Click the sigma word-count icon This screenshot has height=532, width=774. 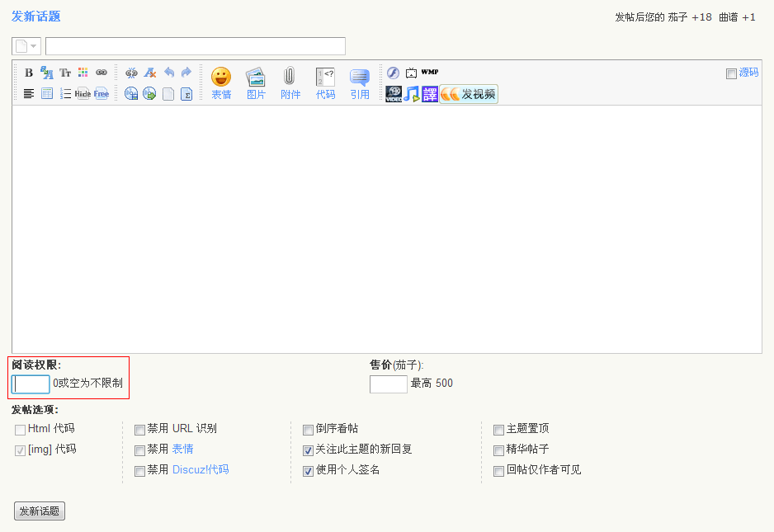tap(186, 93)
